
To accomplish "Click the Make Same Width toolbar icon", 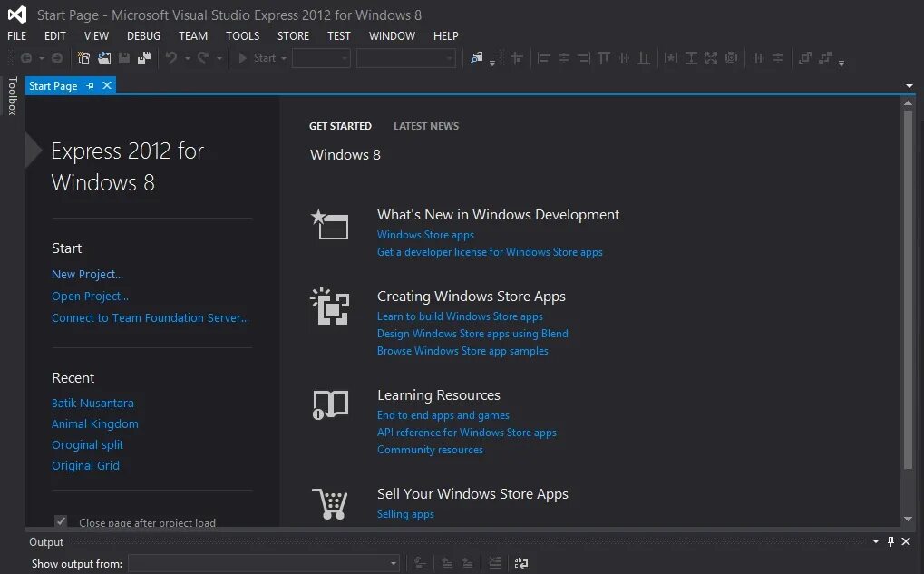I will 671,58.
